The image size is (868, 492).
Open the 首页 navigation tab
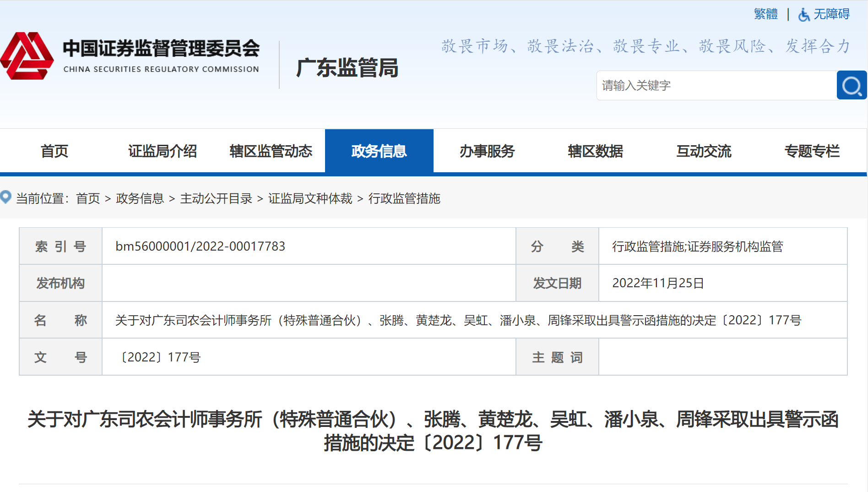coord(54,151)
